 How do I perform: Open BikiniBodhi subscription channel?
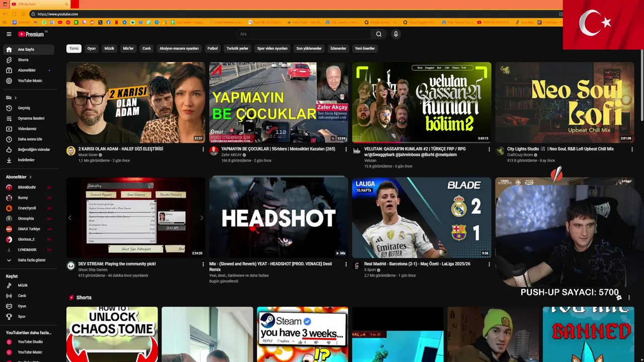pos(30,188)
